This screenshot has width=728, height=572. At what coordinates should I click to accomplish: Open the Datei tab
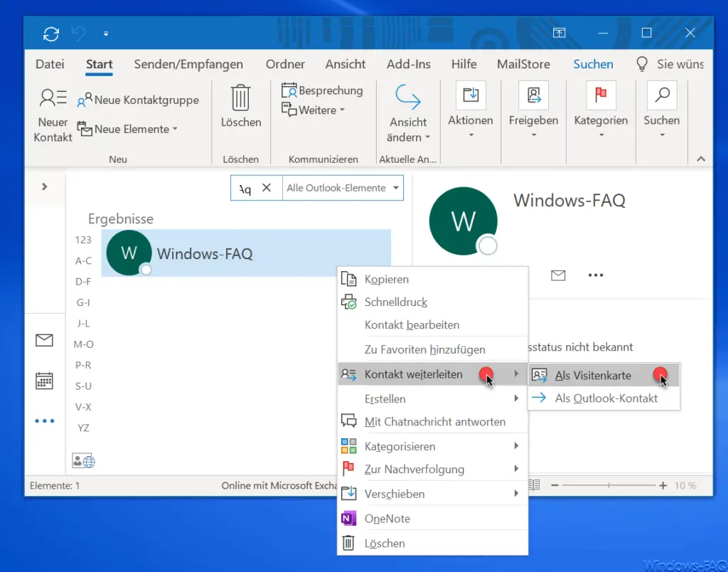(50, 64)
